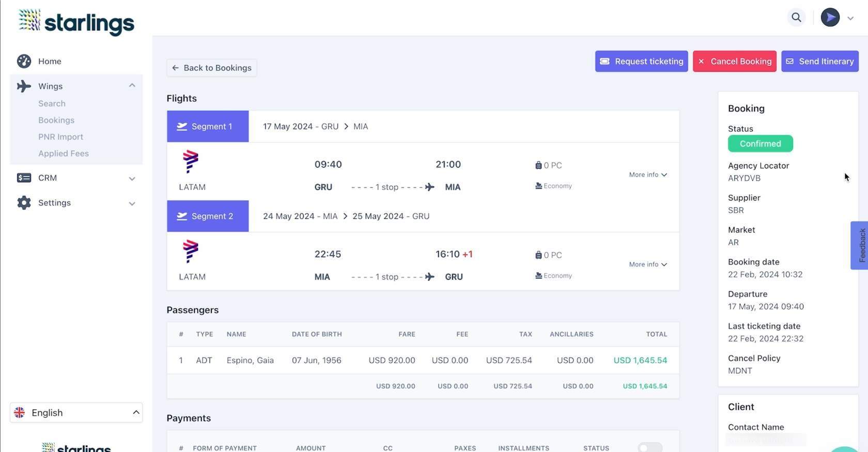Viewport: 868px width, 452px height.
Task: Click the Request ticketing button
Action: pyautogui.click(x=641, y=61)
